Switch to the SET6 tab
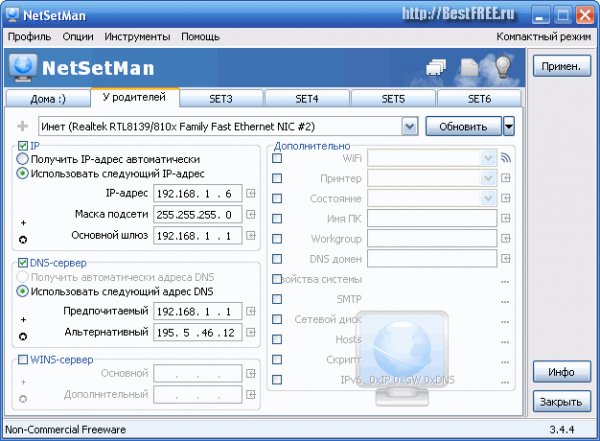 [x=479, y=99]
